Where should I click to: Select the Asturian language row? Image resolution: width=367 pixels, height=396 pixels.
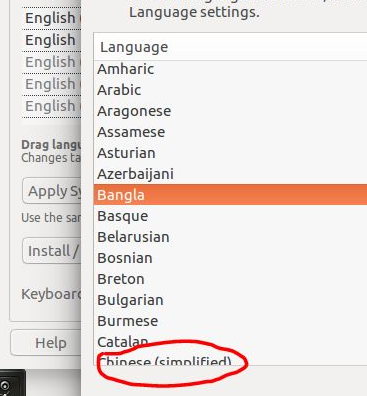(x=230, y=153)
